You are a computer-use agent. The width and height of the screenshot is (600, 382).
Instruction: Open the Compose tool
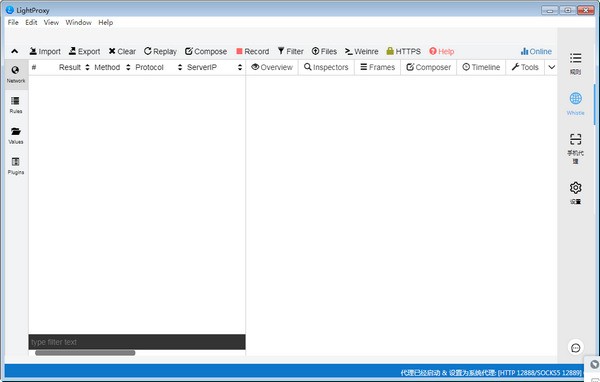tap(206, 51)
